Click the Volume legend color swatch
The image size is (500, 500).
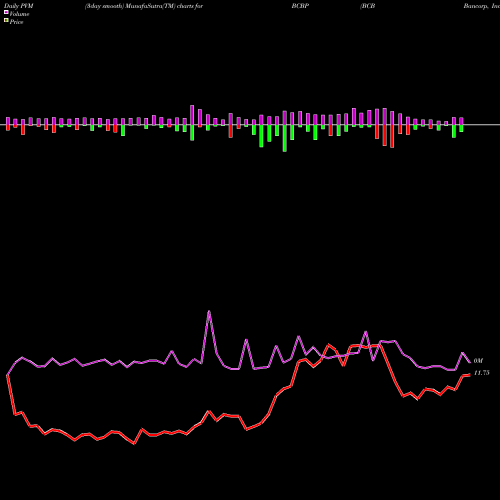6,12
